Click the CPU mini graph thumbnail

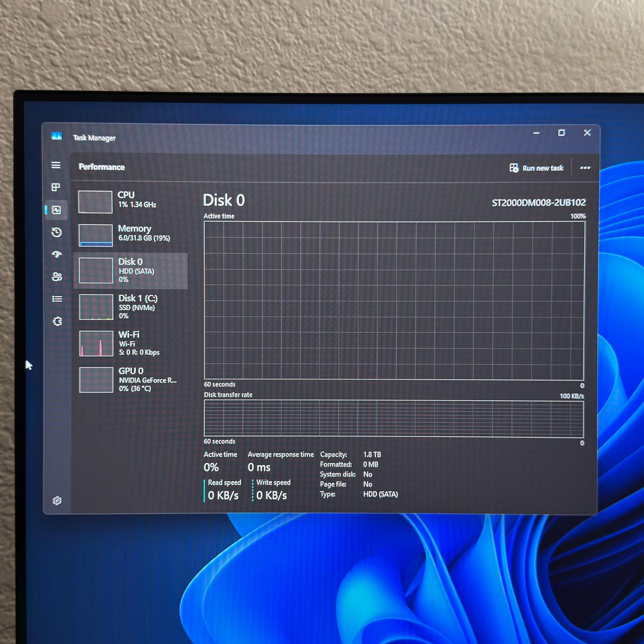coord(95,202)
